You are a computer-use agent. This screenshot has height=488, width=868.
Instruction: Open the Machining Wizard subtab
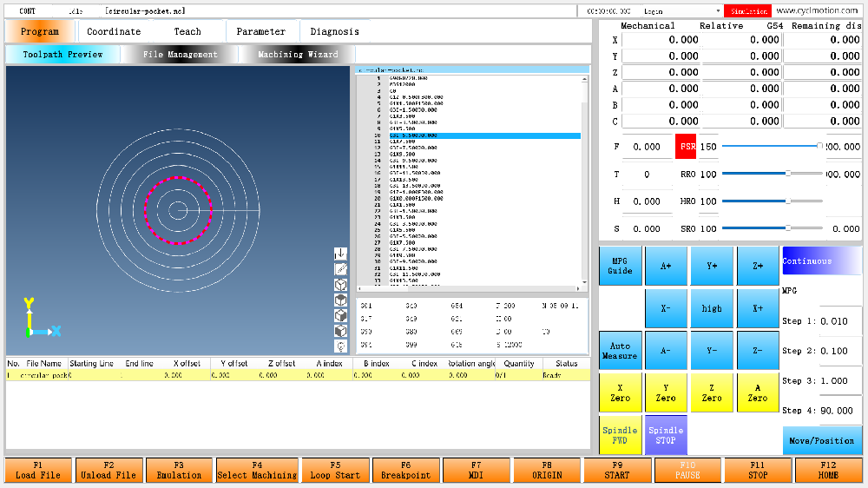tap(298, 55)
